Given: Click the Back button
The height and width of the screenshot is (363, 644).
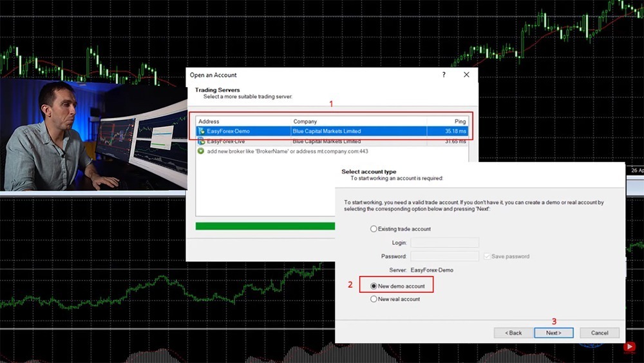Looking at the screenshot, I should (x=513, y=333).
